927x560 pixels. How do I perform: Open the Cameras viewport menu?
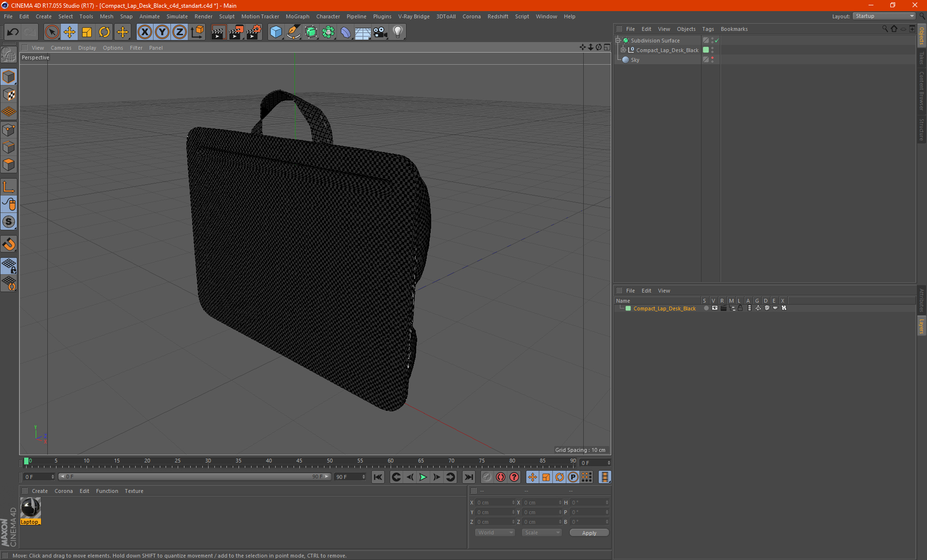61,48
